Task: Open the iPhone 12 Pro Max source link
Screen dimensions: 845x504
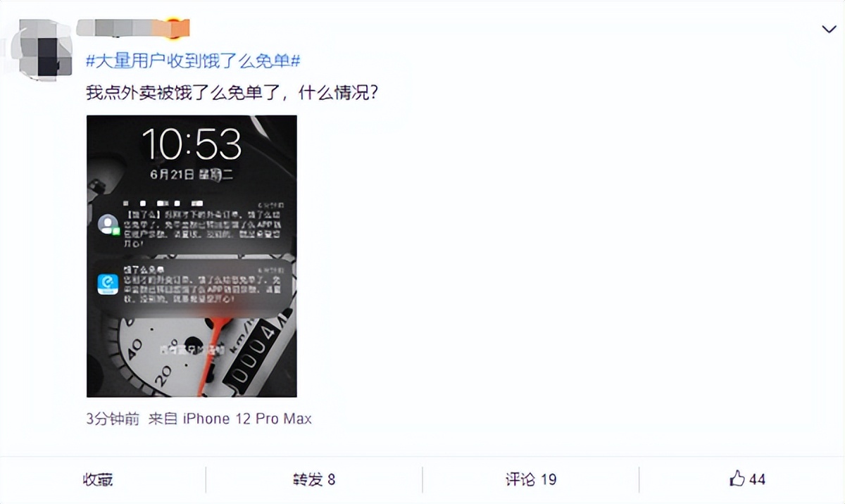Action: coord(247,419)
